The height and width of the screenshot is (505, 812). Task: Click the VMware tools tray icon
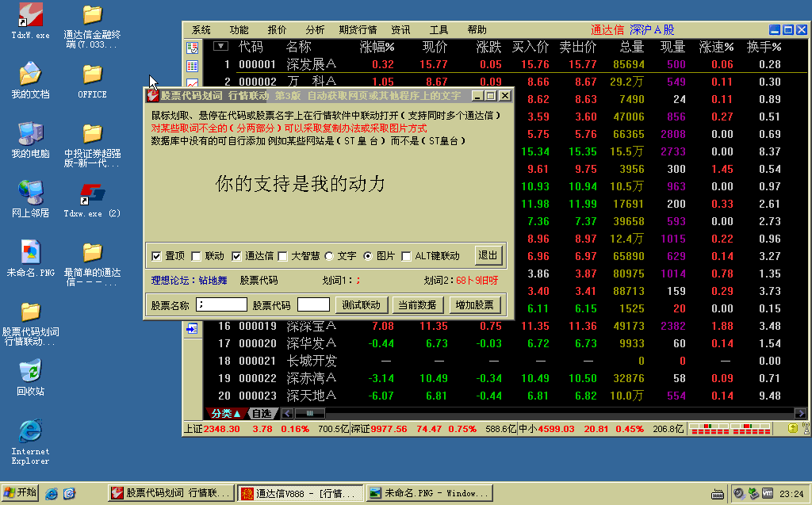tap(768, 494)
